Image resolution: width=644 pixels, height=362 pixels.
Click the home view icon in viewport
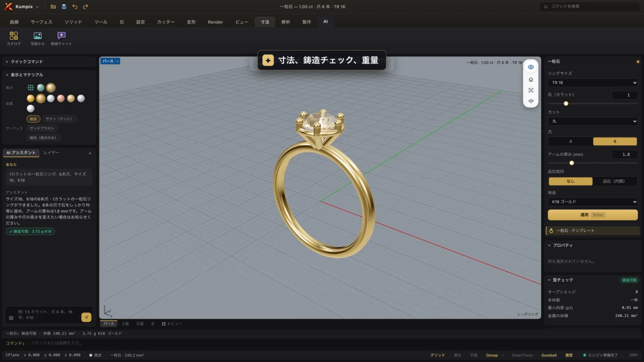click(531, 79)
